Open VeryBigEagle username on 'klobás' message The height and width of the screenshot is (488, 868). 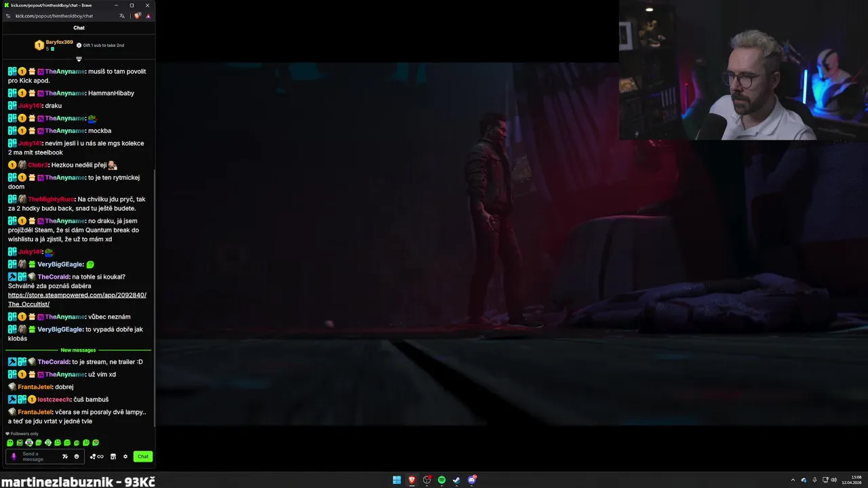[x=60, y=329]
